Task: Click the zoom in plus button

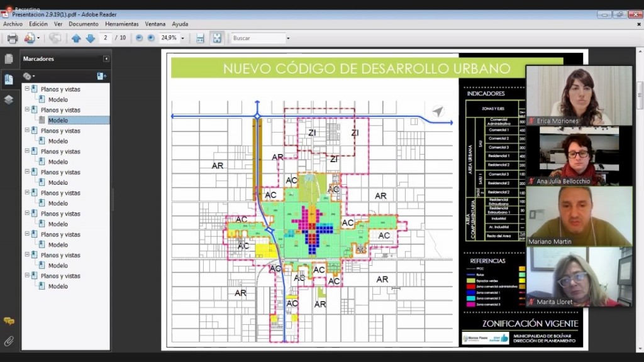Action: pyautogui.click(x=151, y=38)
